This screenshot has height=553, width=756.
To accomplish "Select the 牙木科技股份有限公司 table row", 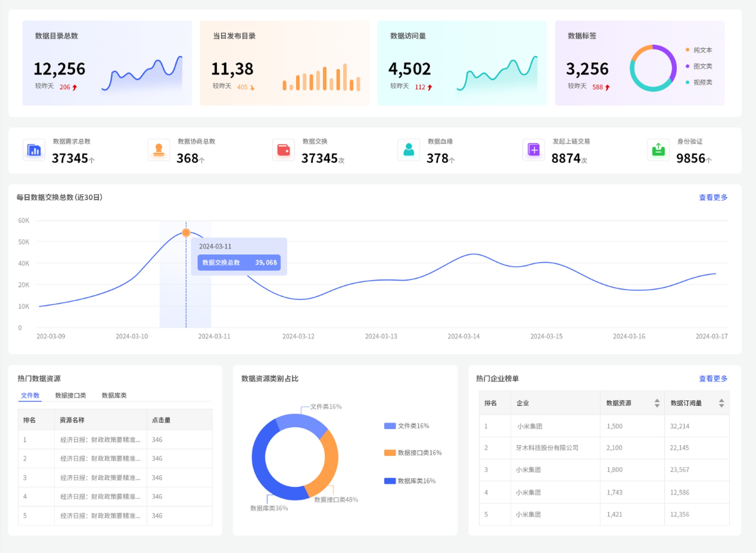I will (547, 448).
